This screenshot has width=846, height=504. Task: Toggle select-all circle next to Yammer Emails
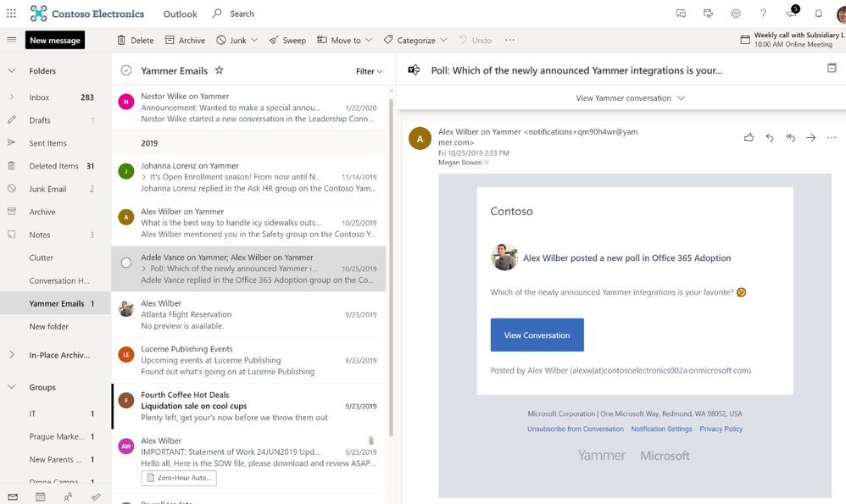(x=126, y=70)
